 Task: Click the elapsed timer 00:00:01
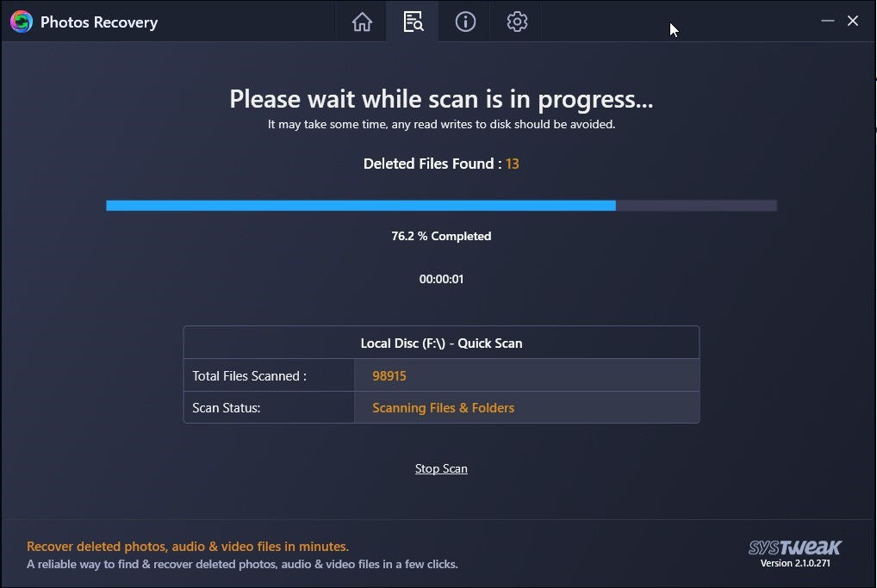pos(441,279)
